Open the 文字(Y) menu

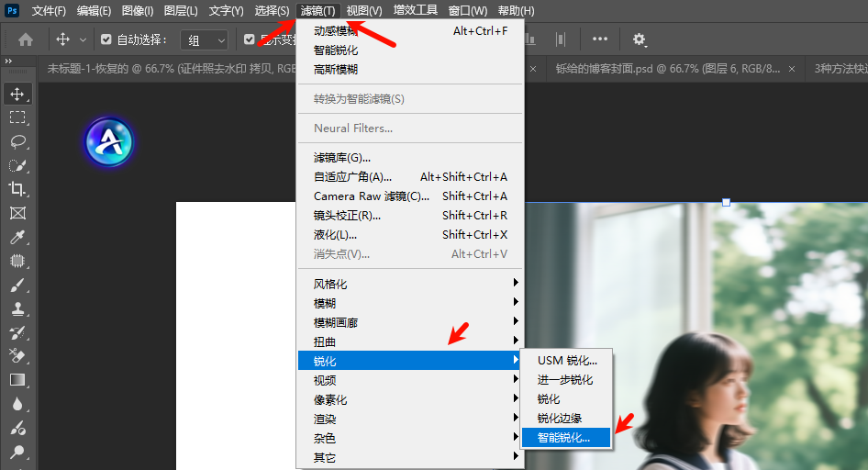pos(226,10)
